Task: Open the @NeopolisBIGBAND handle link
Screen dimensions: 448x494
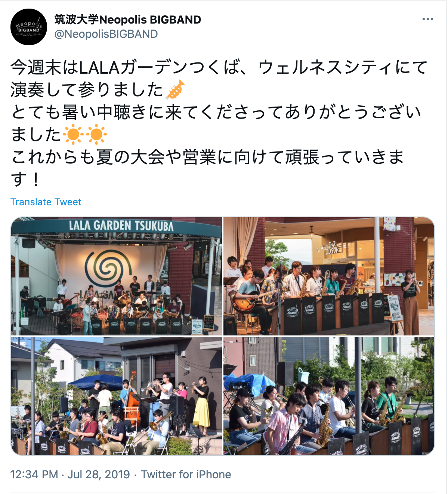Action: coord(106,34)
